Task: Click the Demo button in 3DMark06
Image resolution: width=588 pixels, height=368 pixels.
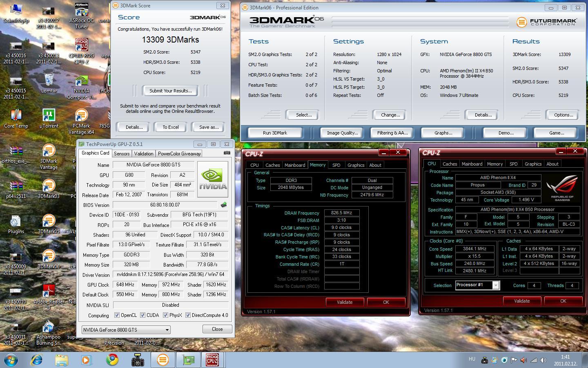Action: click(x=506, y=133)
